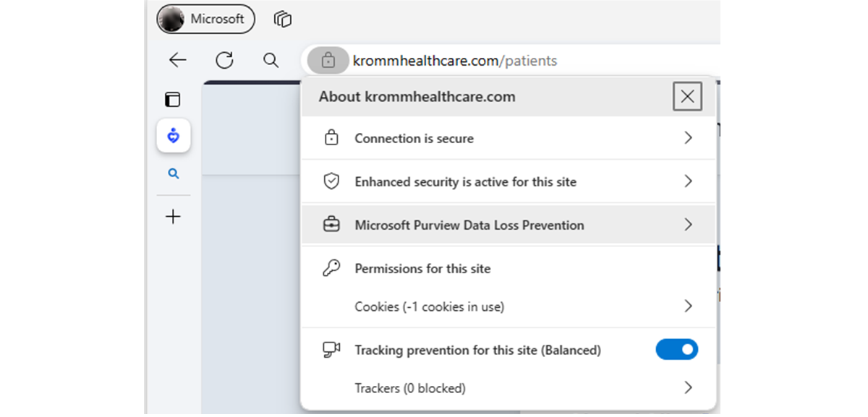The height and width of the screenshot is (417, 868).
Task: Toggle tracking prevention for this site
Action: pos(676,350)
